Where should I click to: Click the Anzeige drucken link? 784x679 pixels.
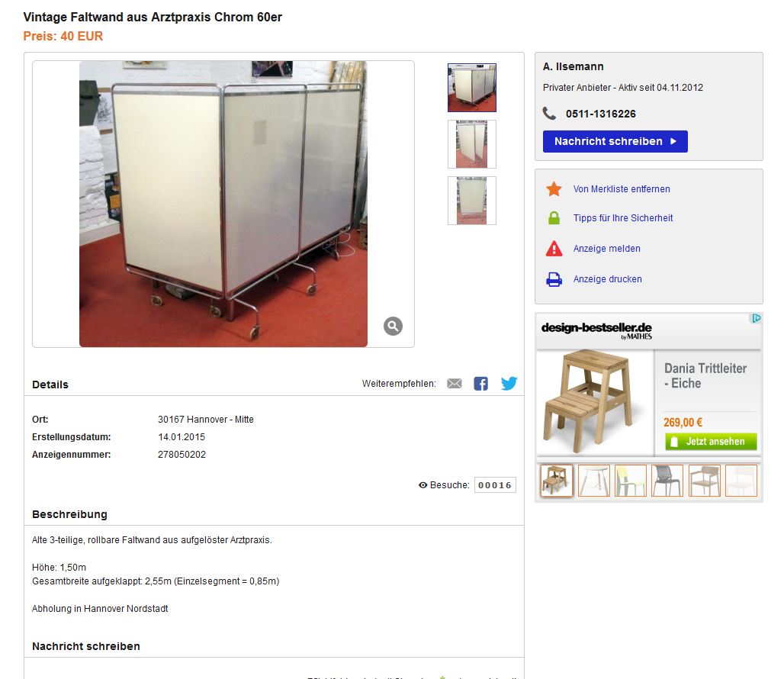[x=608, y=279]
